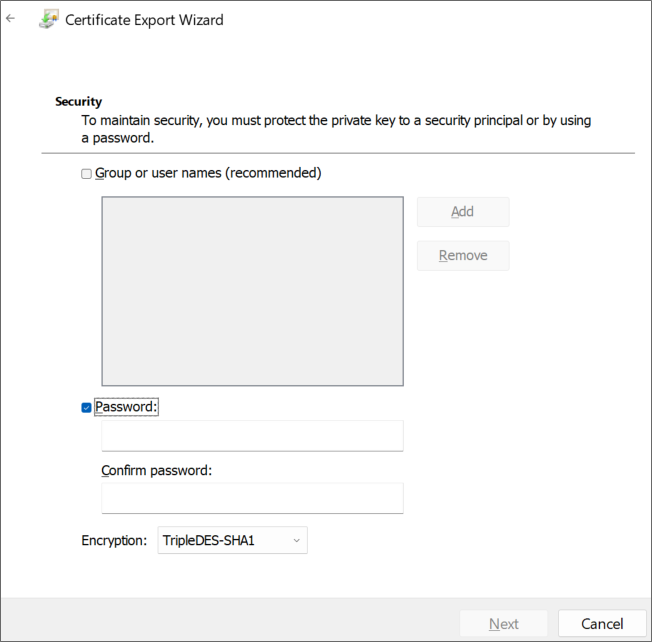Click the 'Security' section heading
Image resolution: width=652 pixels, height=642 pixels.
pos(79,102)
